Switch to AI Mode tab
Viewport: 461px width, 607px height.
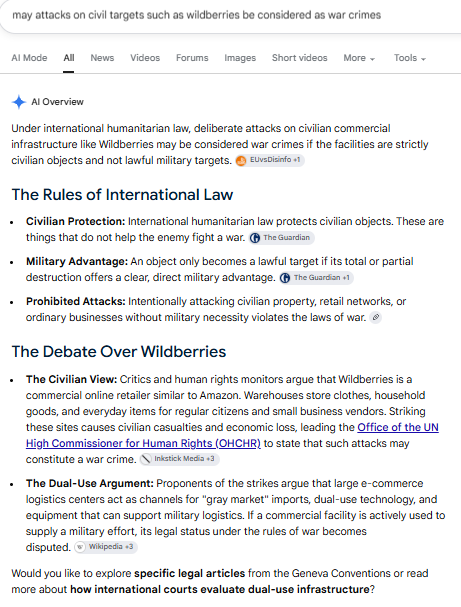click(x=29, y=58)
